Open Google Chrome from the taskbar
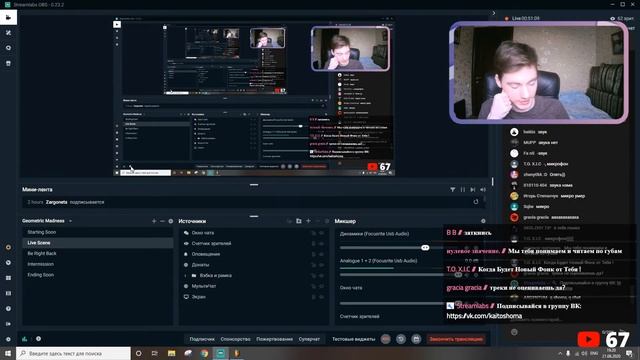Viewport: 640px width, 360px height. [204, 353]
